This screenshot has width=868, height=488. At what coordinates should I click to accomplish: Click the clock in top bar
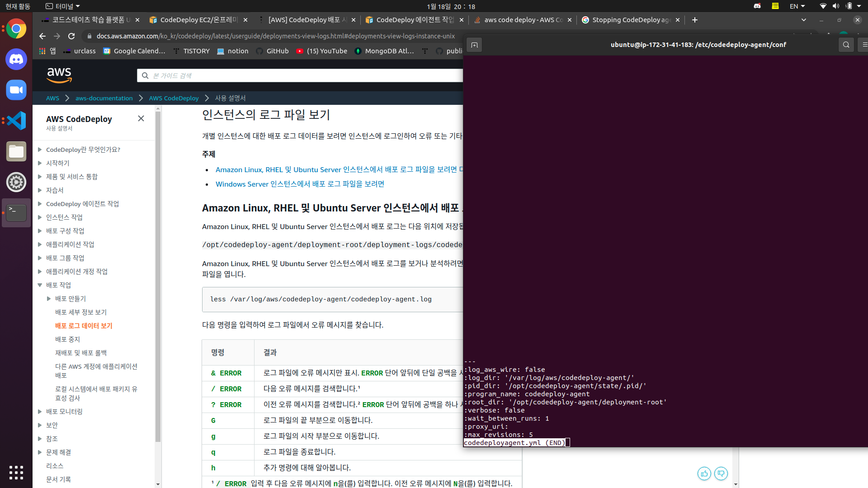coord(451,6)
